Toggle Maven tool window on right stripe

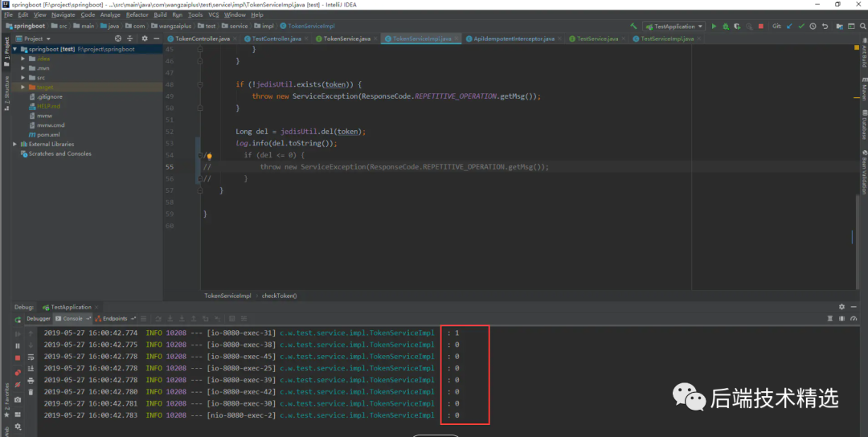pyautogui.click(x=863, y=88)
